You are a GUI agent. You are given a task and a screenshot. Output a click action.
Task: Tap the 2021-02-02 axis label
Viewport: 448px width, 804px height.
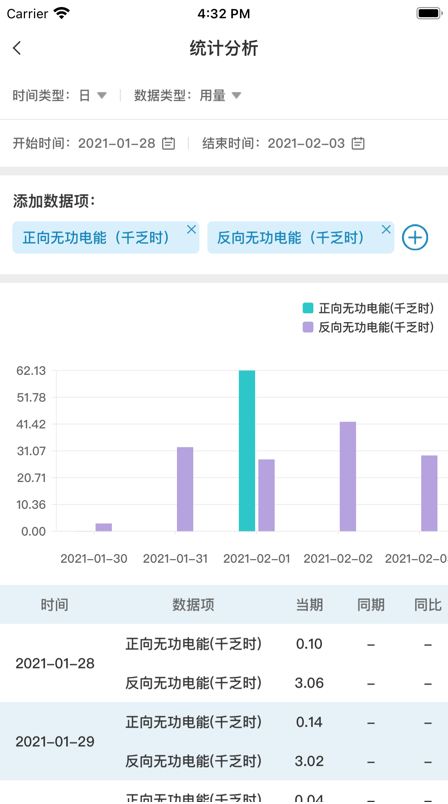tap(338, 559)
